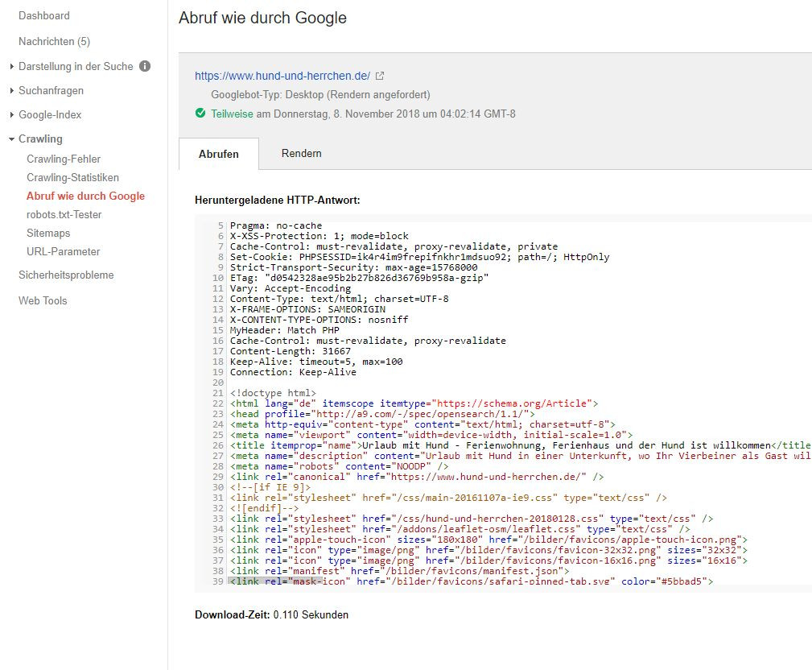This screenshot has height=670, width=812.
Task: Select the Crawling menu heading
Action: [x=40, y=139]
